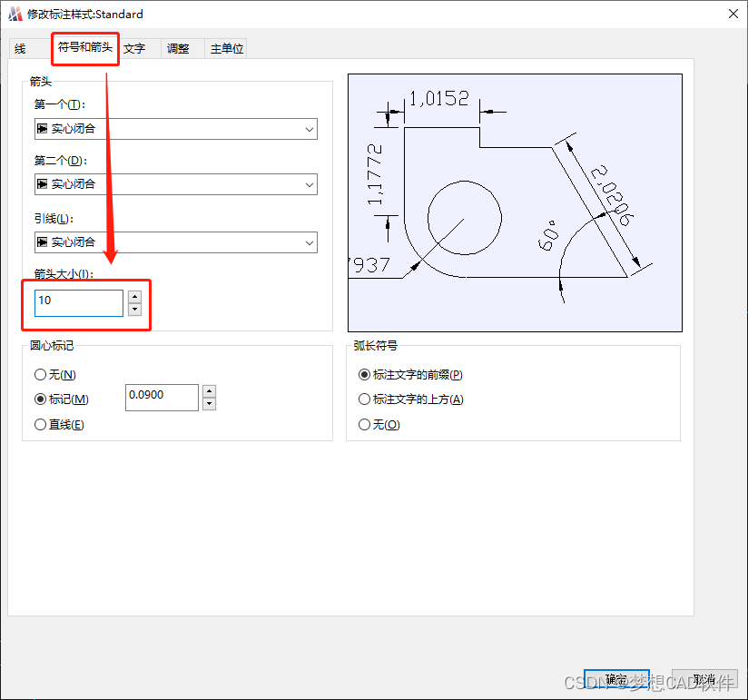Increase center mark size spinner

pos(210,391)
